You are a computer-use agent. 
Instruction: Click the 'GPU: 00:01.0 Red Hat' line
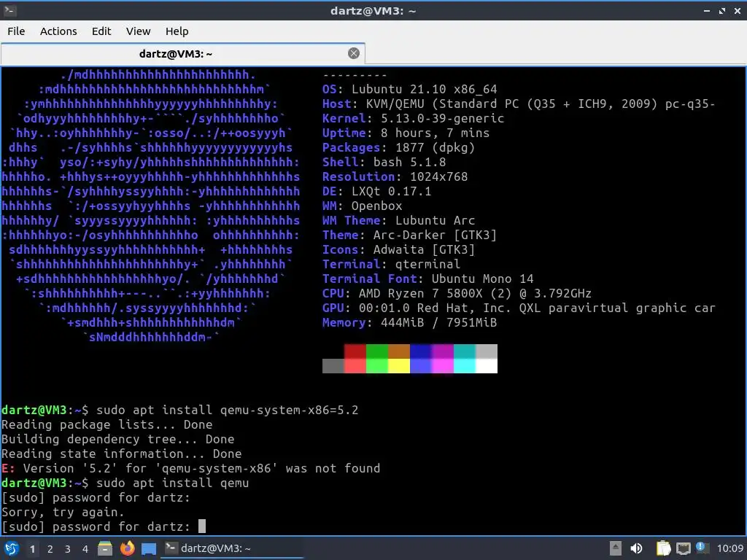tap(519, 308)
